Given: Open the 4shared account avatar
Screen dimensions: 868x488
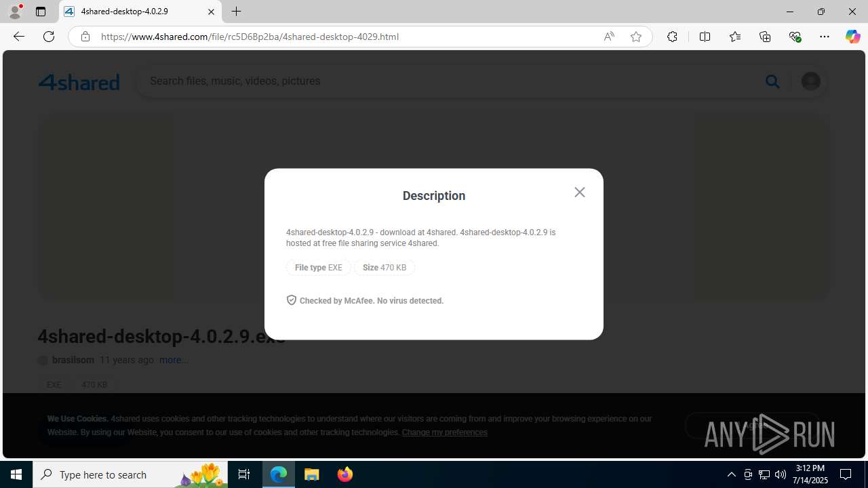Looking at the screenshot, I should (x=811, y=81).
